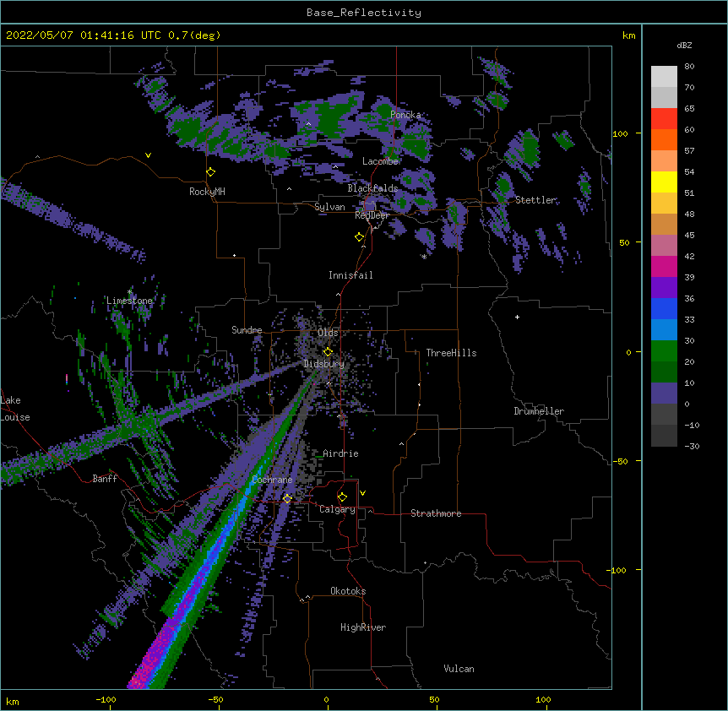This screenshot has height=711, width=728.
Task: Click the slate-purple 0-10 dBZ legend swatch
Action: [x=664, y=393]
